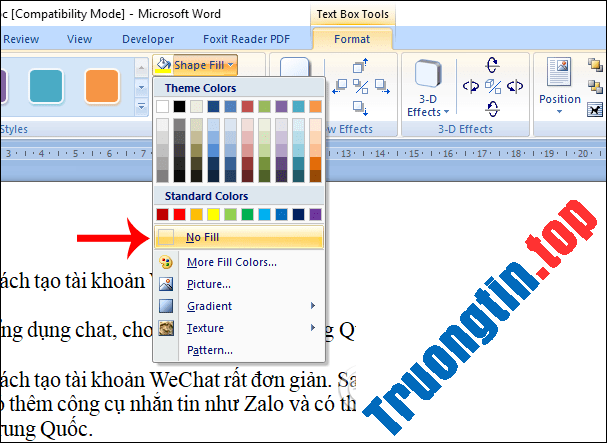Nudge shadow up icon
Viewport: 607px width, 443px height.
coord(360,65)
